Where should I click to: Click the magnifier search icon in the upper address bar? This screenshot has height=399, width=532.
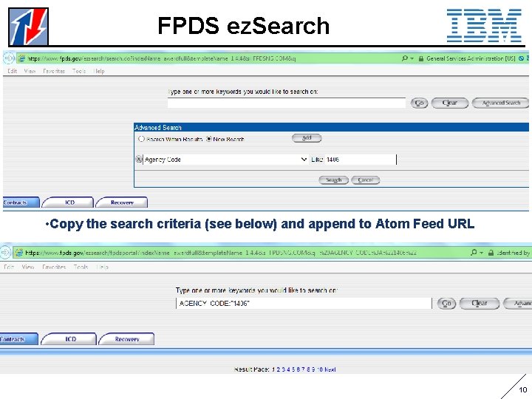tap(404, 58)
